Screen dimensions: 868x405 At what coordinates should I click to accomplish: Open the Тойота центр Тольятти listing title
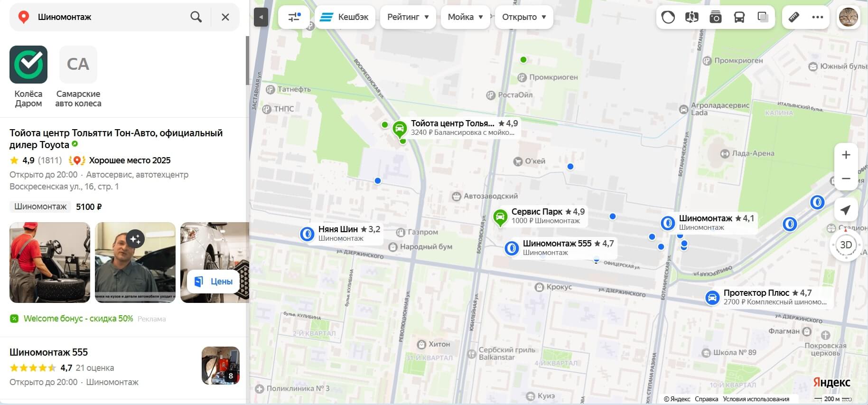(116, 139)
